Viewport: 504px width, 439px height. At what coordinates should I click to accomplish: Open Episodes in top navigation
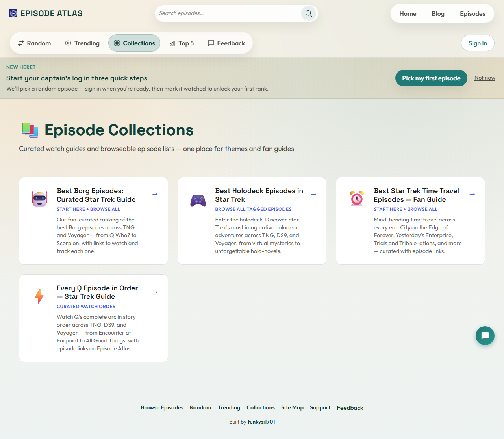pyautogui.click(x=472, y=14)
